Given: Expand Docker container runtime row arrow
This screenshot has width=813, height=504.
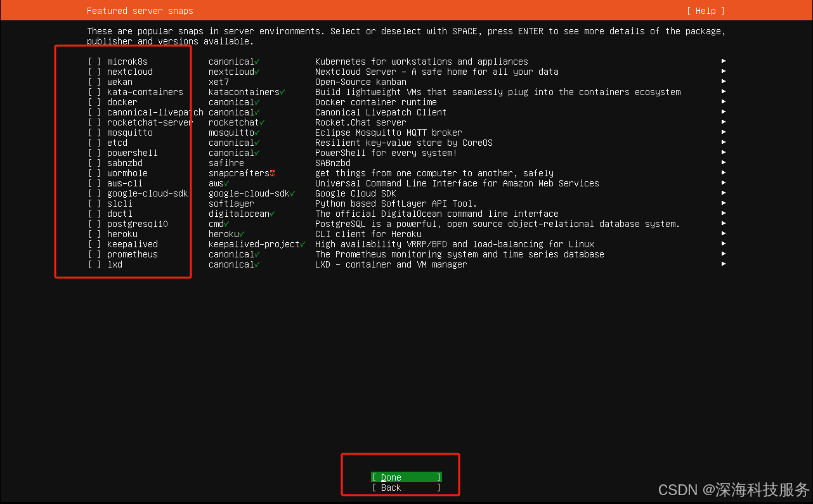Looking at the screenshot, I should click(x=724, y=102).
